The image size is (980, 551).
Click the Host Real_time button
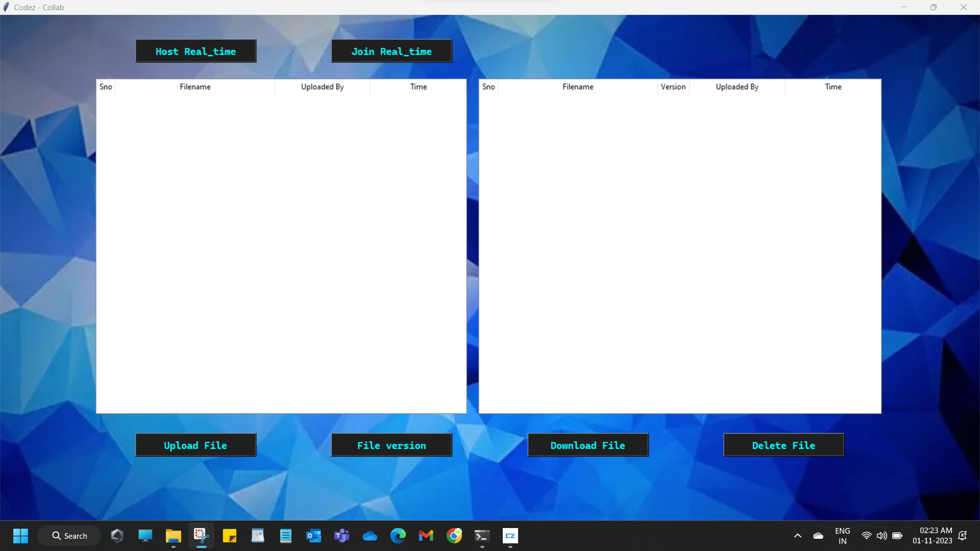(195, 52)
